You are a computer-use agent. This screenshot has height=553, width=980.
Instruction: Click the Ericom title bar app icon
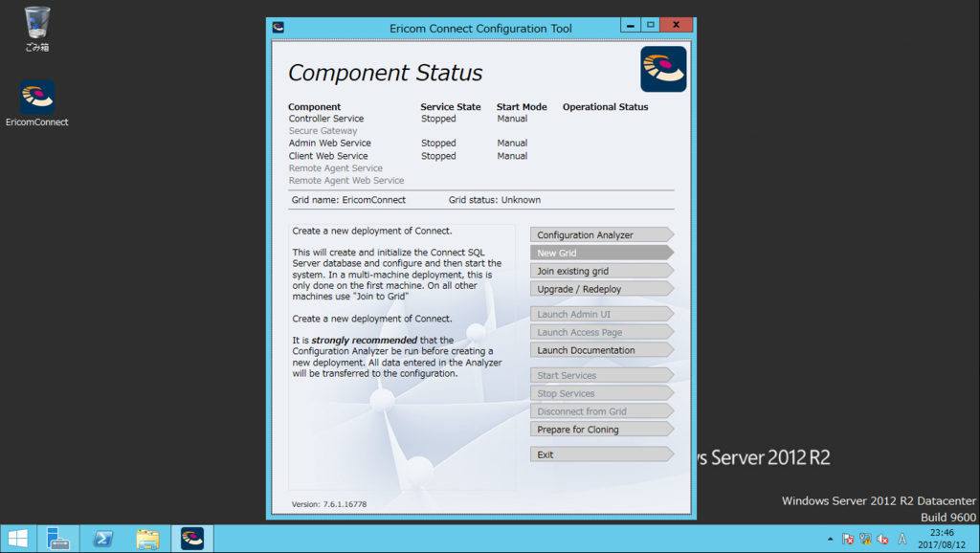pyautogui.click(x=278, y=28)
